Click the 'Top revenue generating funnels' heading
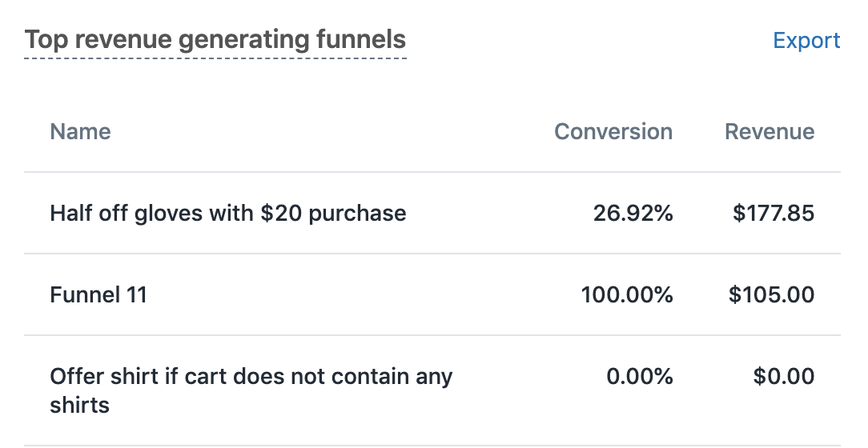 pos(215,40)
